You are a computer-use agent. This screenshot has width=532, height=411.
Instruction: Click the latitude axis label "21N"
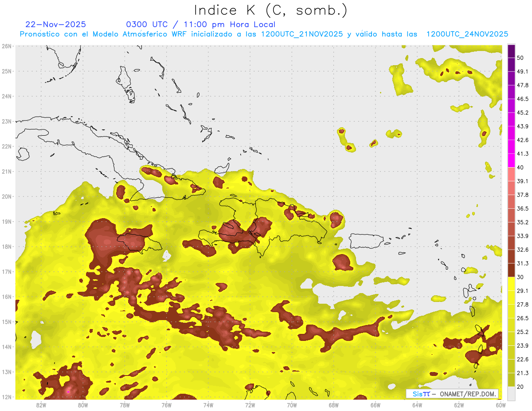tap(7, 172)
